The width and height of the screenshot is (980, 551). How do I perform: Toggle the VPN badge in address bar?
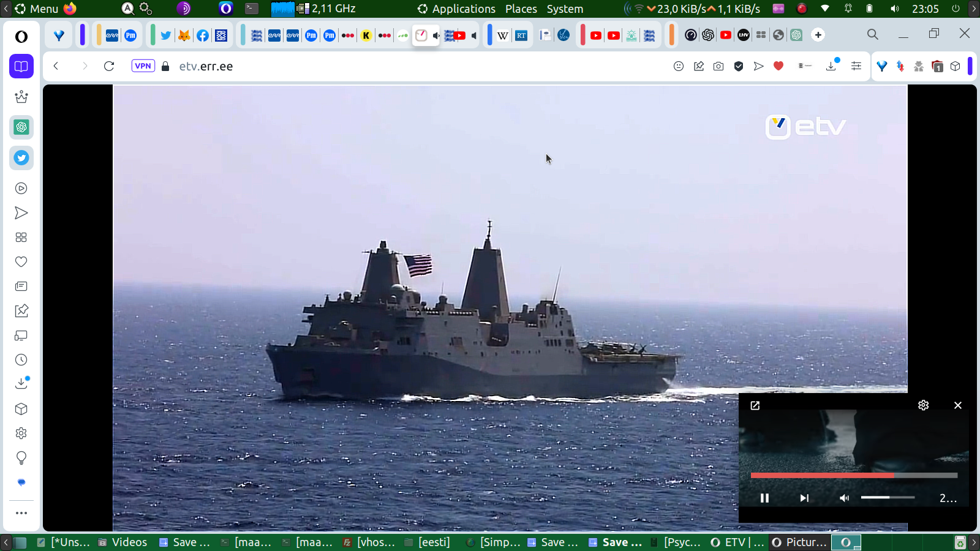click(x=143, y=66)
